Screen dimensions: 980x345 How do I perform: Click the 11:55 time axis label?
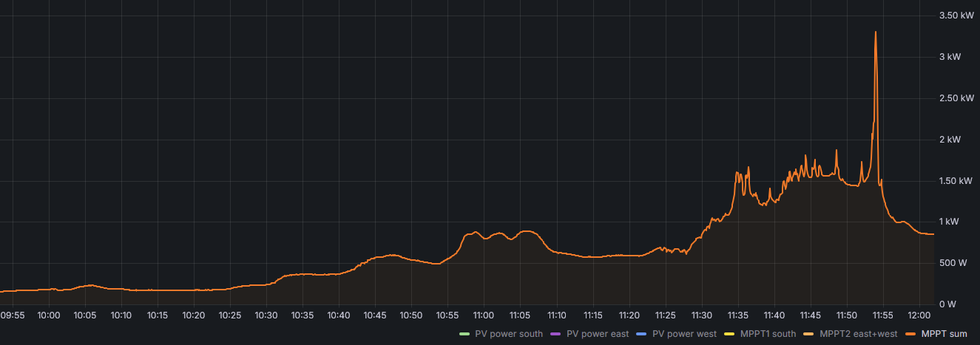(x=882, y=315)
